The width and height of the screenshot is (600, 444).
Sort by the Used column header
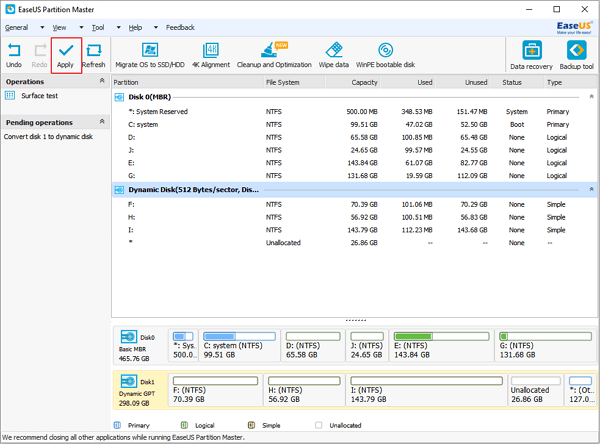pos(408,82)
